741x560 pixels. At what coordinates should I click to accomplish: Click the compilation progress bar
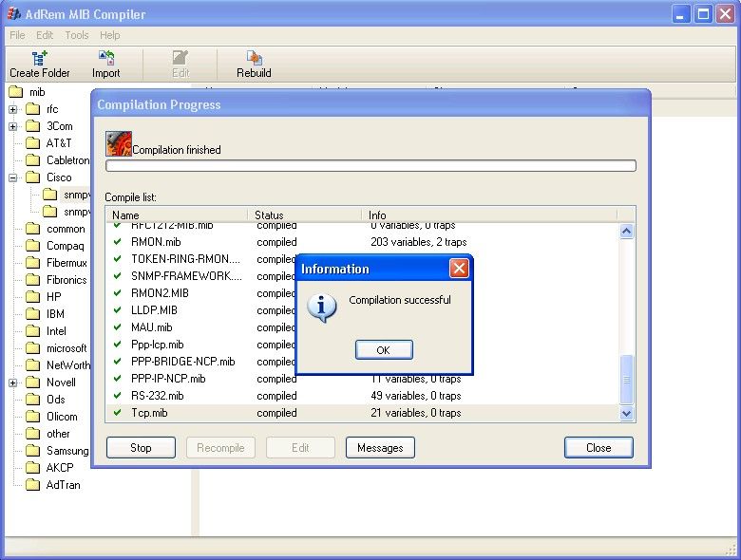(x=370, y=166)
